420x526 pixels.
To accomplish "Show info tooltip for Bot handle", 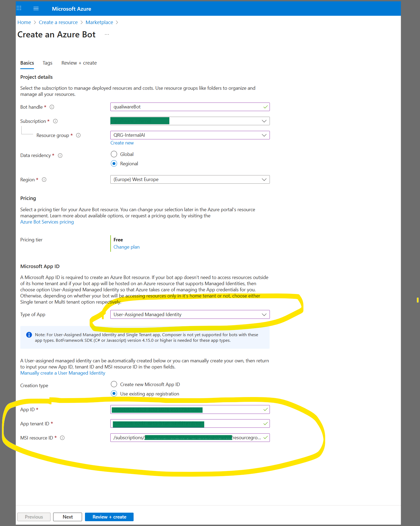I will pos(52,107).
